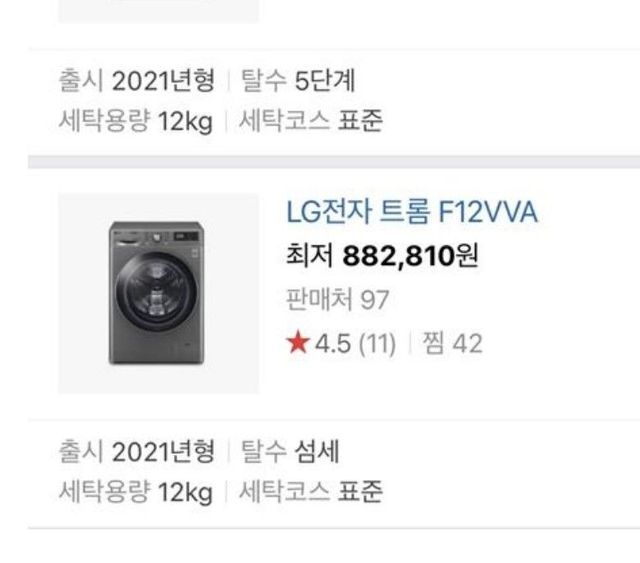This screenshot has width=640, height=563.
Task: Click the 최저 label before the price
Action: [x=309, y=256]
